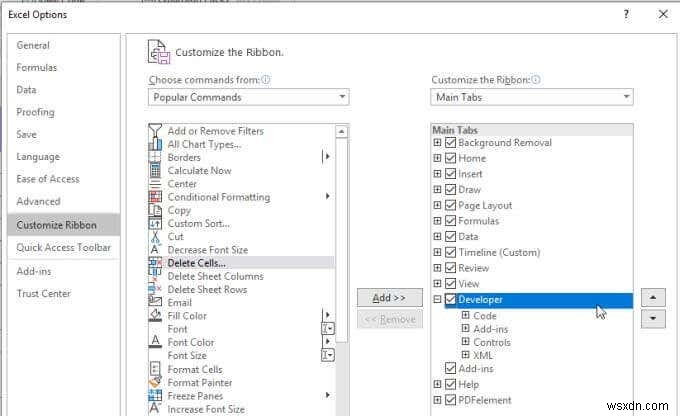Uncheck the Background Removal tab checkbox

tap(451, 143)
